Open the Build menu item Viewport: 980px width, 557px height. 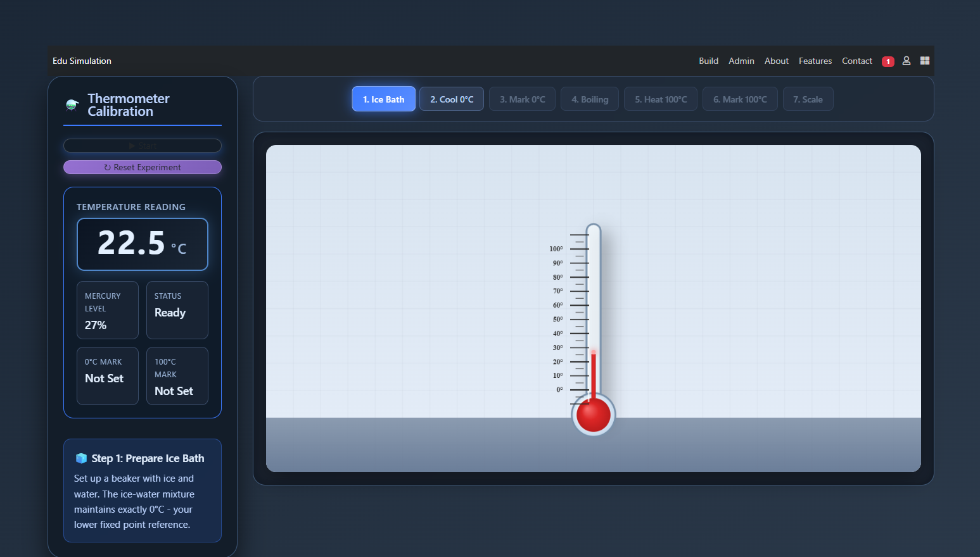708,61
